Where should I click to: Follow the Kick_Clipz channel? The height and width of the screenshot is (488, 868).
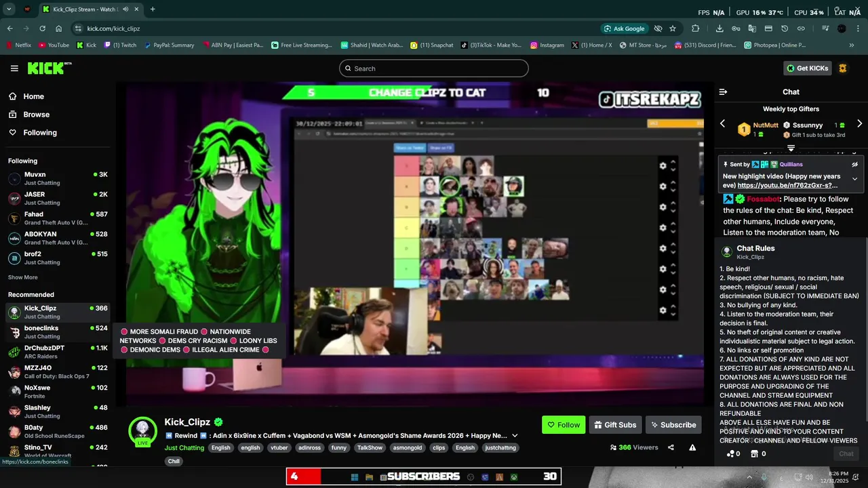click(x=564, y=425)
